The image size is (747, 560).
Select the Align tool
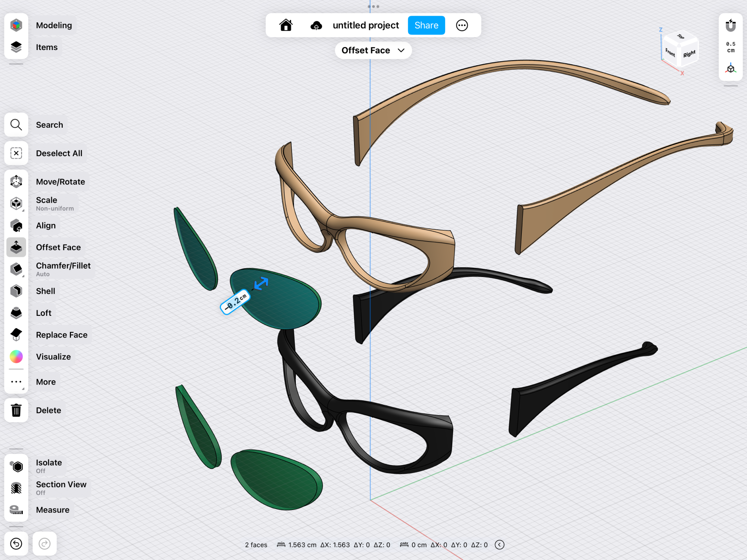[16, 225]
